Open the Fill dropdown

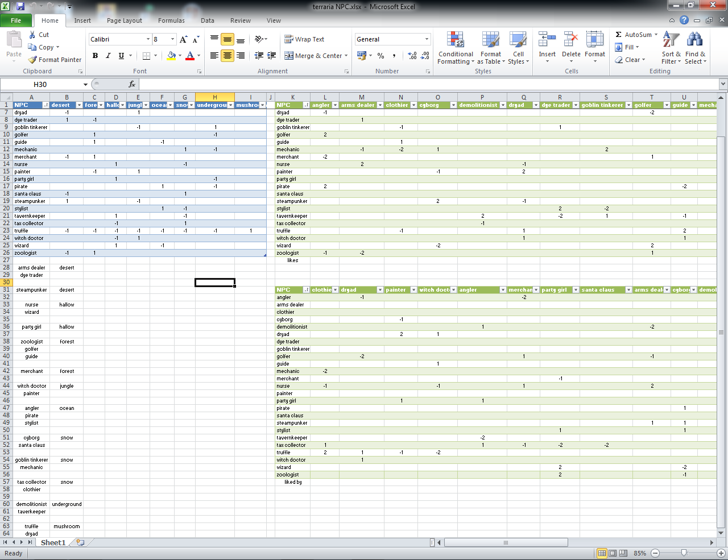[x=627, y=47]
